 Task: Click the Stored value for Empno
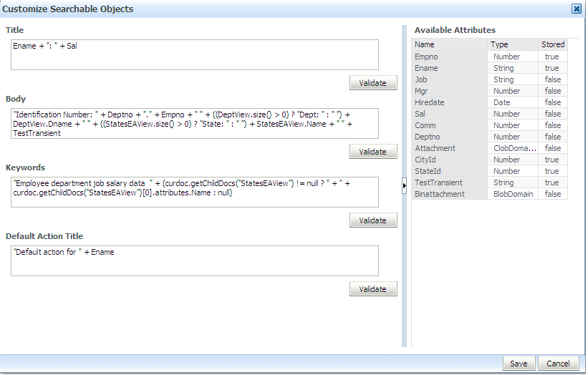coord(553,57)
